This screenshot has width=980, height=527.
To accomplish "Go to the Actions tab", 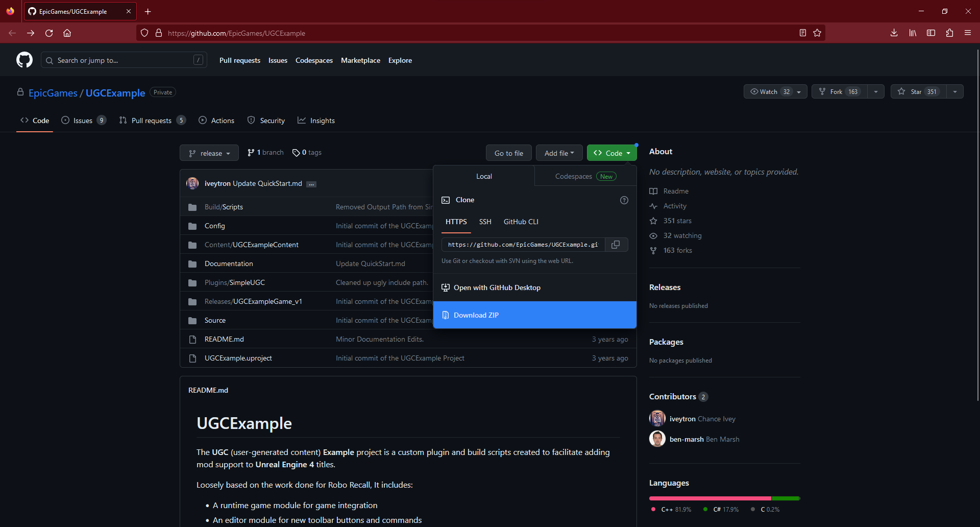I will click(216, 121).
